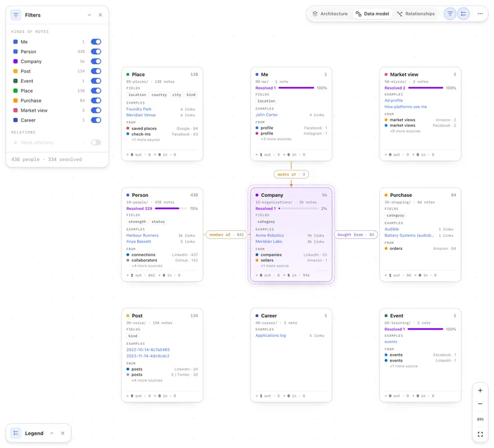494x448 pixels.
Task: Open the Meridian Venue example link
Action: pos(141,115)
